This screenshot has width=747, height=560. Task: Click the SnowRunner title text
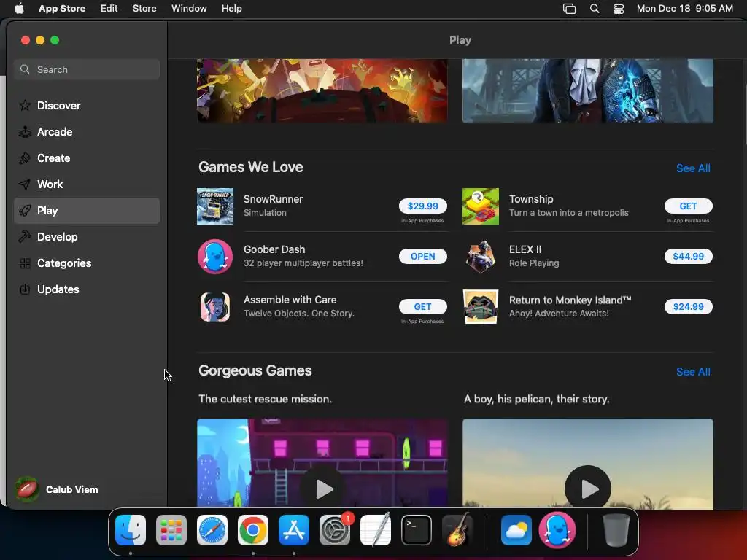pos(273,199)
